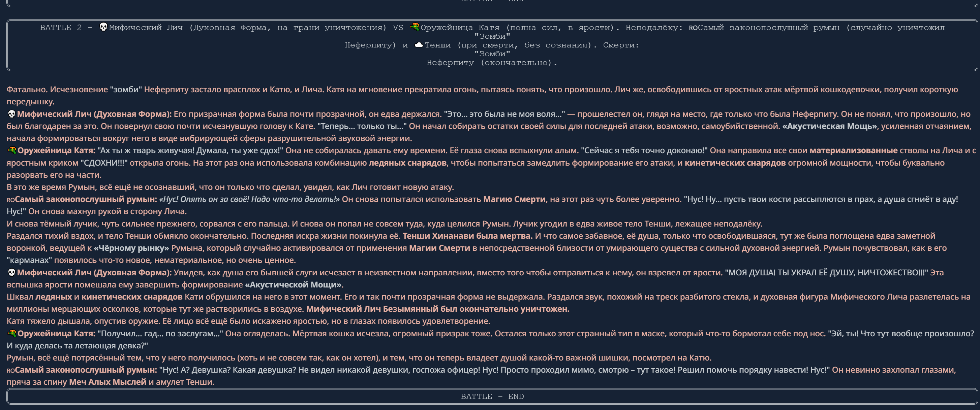
Task: Click the "BATTLE 2 –" header label
Action: coord(66,27)
